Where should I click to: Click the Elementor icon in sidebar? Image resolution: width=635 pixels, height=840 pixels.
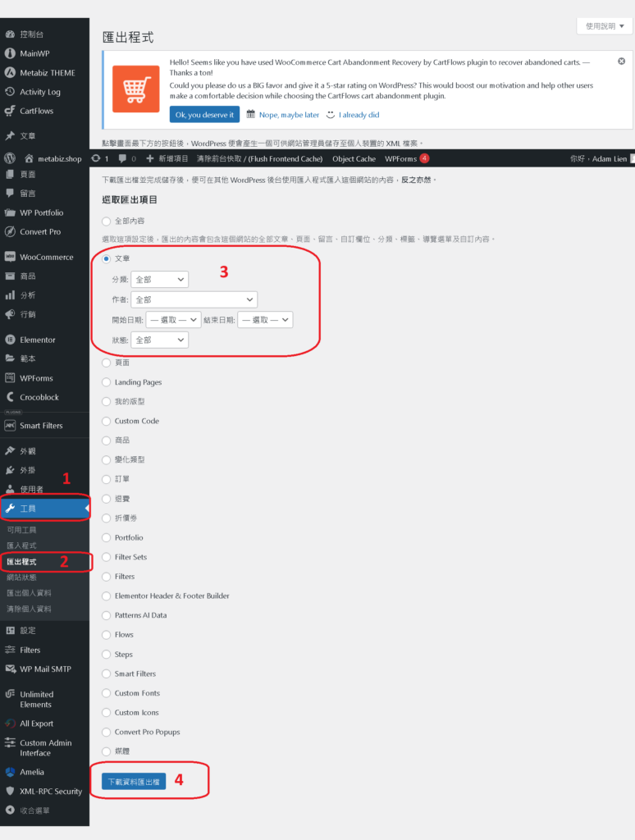point(10,340)
